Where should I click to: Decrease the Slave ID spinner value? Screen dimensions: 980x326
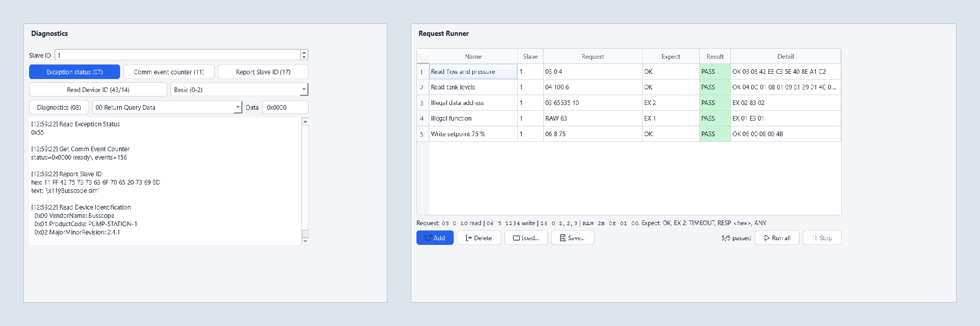(x=304, y=57)
